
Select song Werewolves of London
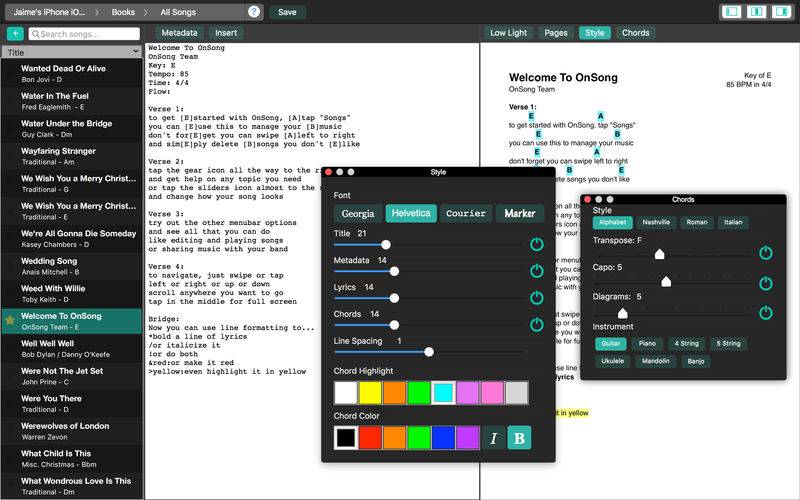[x=72, y=431]
